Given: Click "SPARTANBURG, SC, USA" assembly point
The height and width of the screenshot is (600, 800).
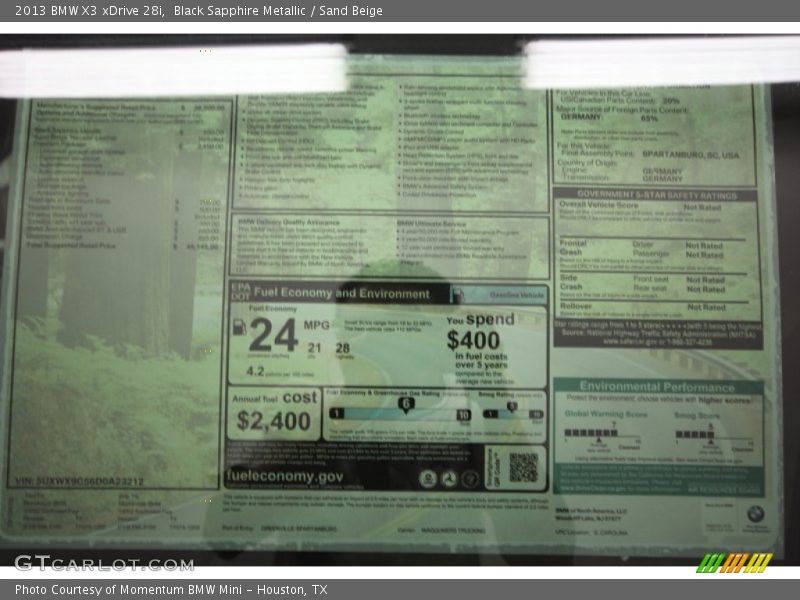Looking at the screenshot, I should [690, 155].
